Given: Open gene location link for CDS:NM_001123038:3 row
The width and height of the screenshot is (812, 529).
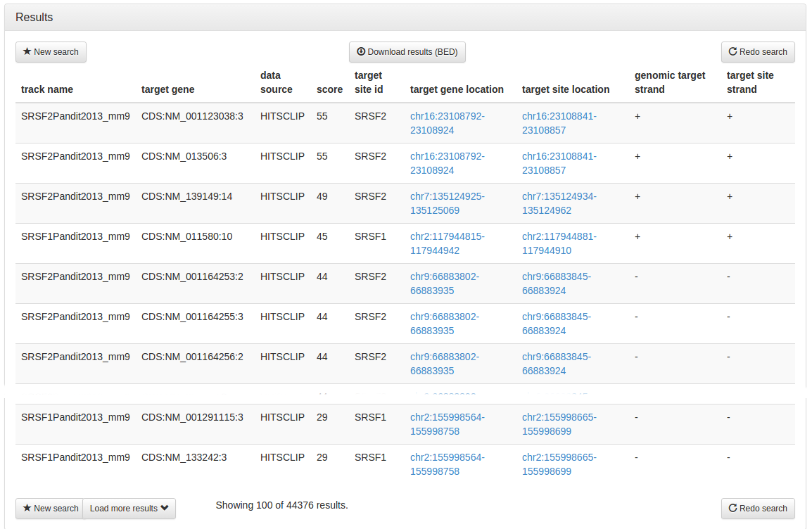Looking at the screenshot, I should pyautogui.click(x=448, y=123).
